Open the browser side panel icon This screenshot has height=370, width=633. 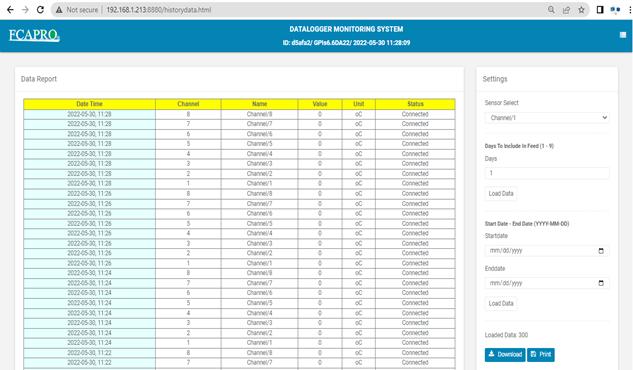click(600, 10)
